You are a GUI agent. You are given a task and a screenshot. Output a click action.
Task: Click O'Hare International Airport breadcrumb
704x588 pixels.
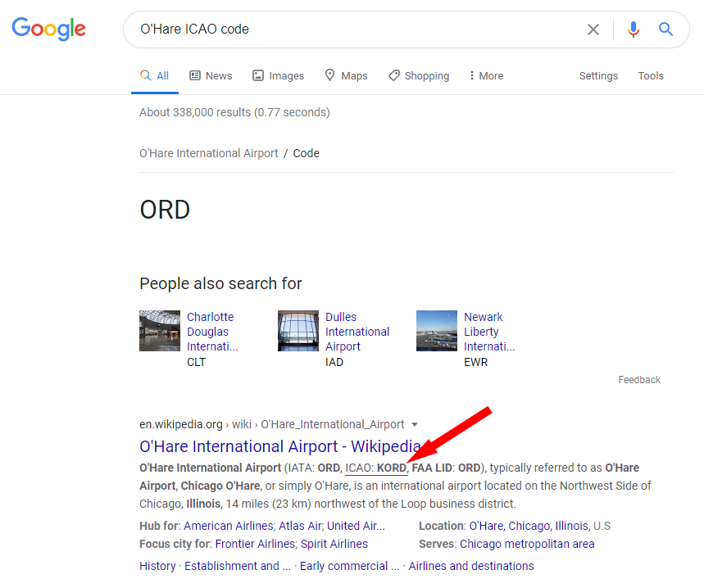[209, 153]
